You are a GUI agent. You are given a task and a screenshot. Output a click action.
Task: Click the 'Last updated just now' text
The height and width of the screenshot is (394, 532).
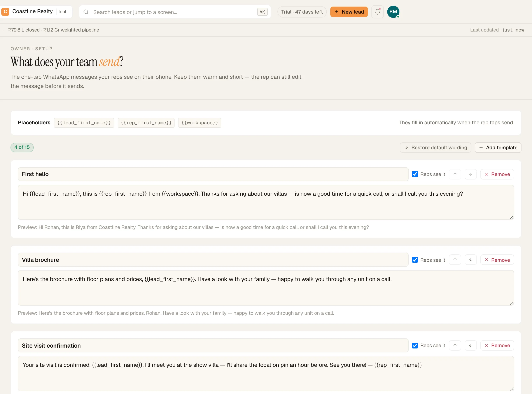pyautogui.click(x=497, y=30)
